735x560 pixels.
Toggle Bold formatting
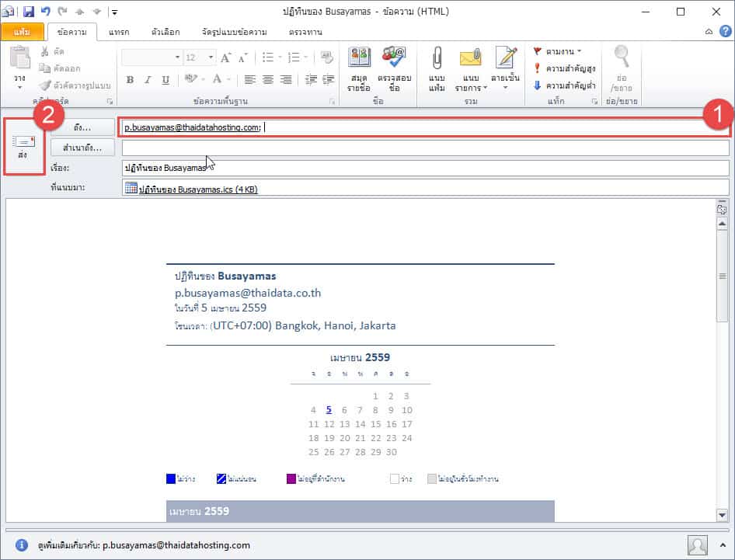click(130, 80)
